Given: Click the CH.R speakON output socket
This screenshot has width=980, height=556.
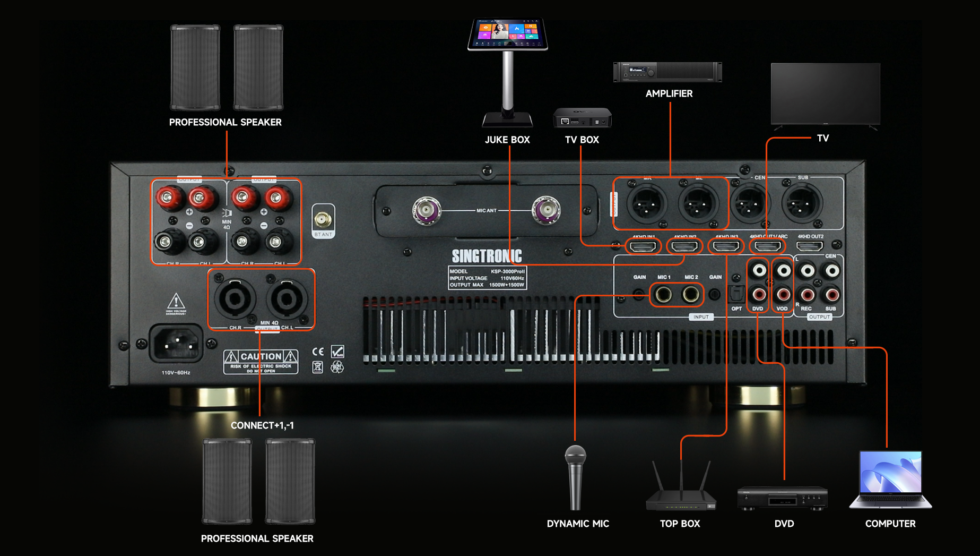Looking at the screenshot, I should coord(235,298).
